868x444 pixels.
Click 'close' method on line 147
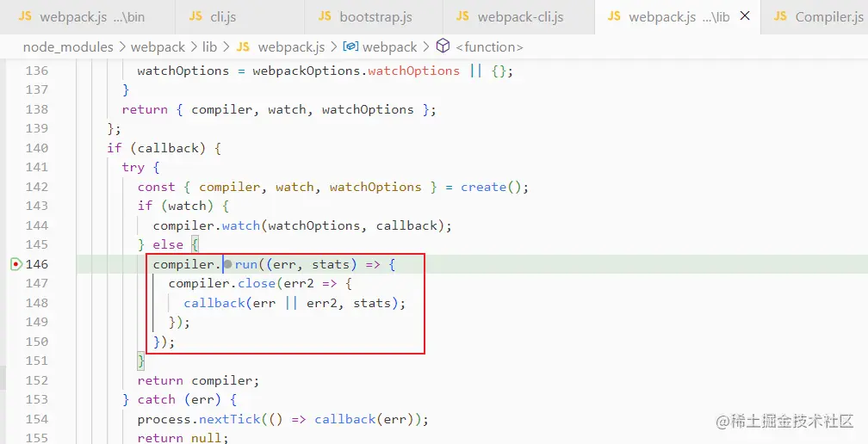coord(257,284)
